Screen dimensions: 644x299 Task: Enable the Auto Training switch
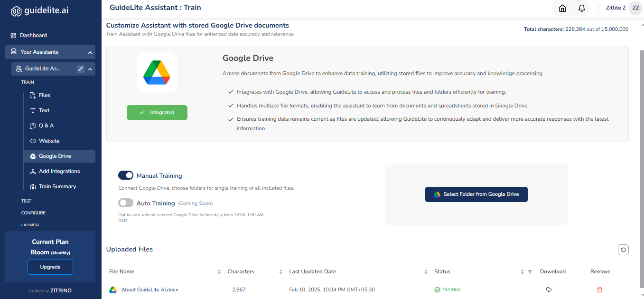pos(126,203)
